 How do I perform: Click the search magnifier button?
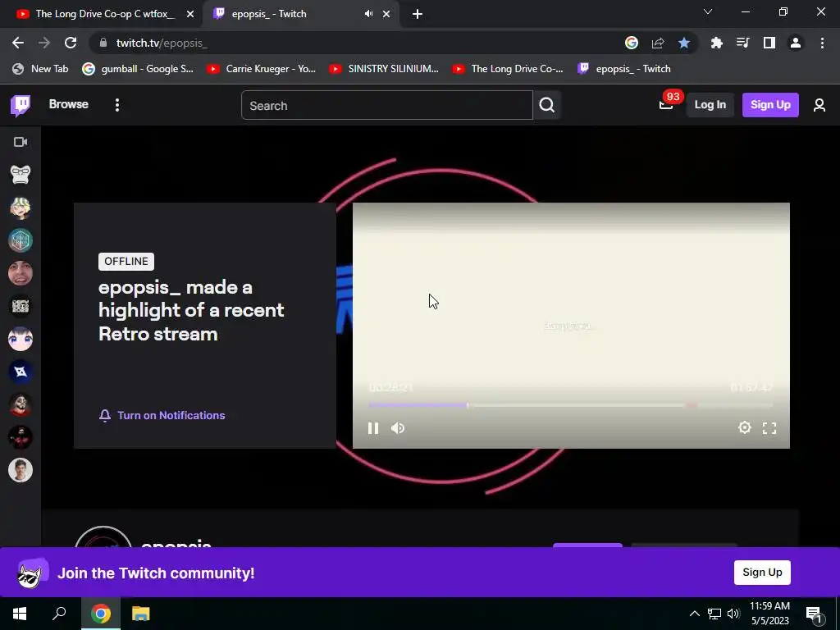(547, 105)
